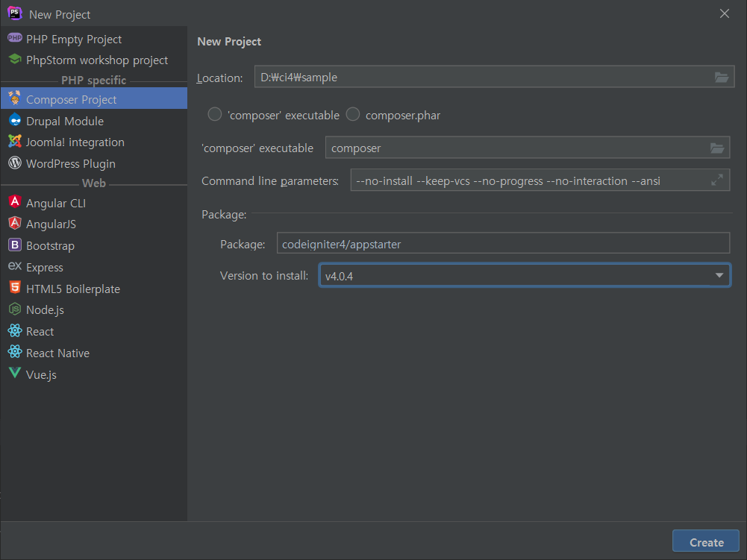Expand the Command line parameters field
The height and width of the screenshot is (560, 747).
tap(717, 180)
